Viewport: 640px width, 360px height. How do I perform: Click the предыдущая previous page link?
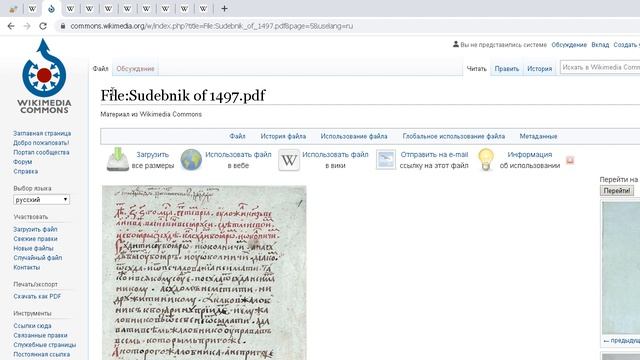(621, 340)
